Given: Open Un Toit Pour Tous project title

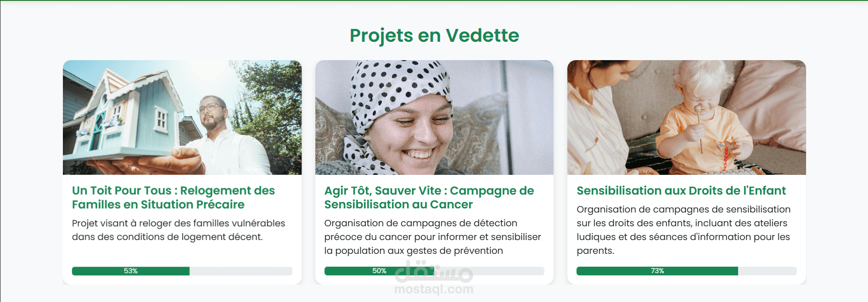Looking at the screenshot, I should click(174, 197).
